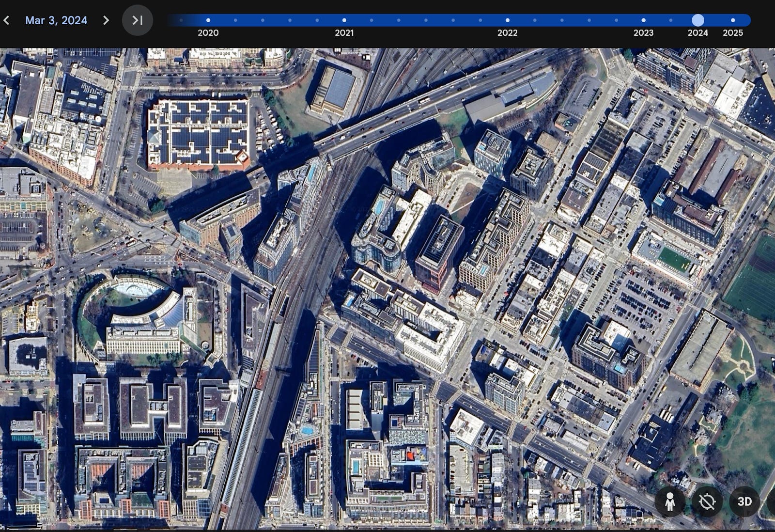775x532 pixels.
Task: Click the crossed-out rotation icon
Action: (x=707, y=501)
